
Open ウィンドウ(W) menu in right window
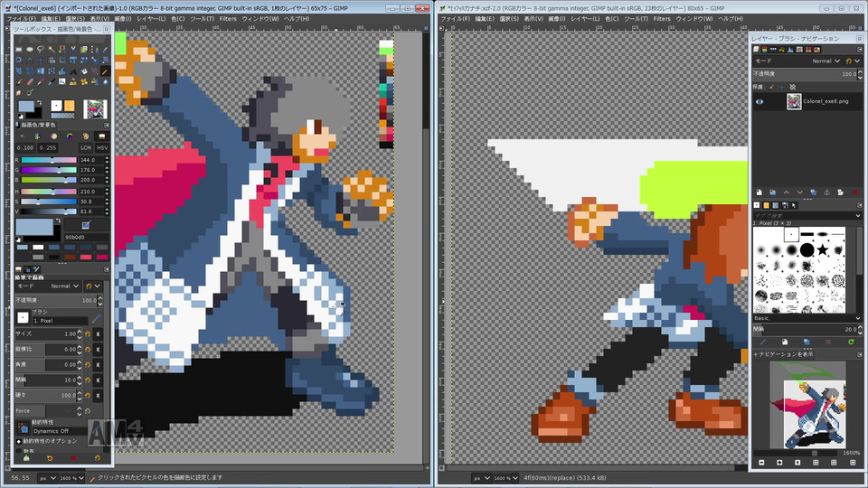694,18
